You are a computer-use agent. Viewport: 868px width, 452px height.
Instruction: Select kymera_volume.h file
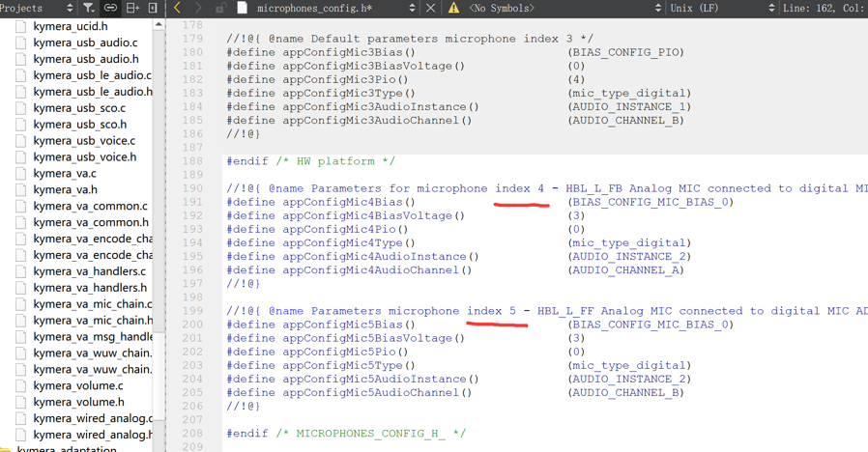point(78,402)
